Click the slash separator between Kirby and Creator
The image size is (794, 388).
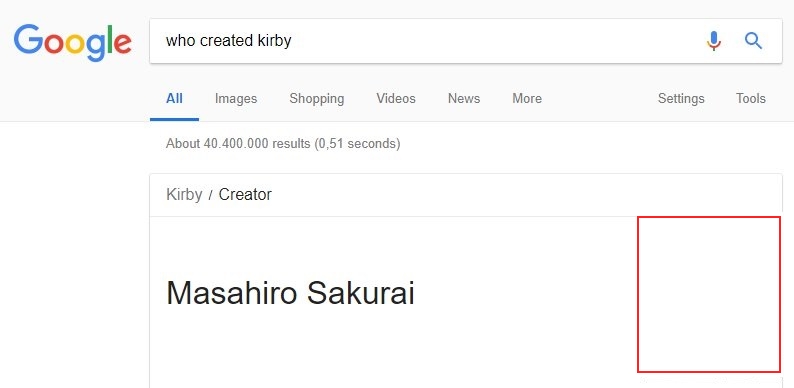210,195
